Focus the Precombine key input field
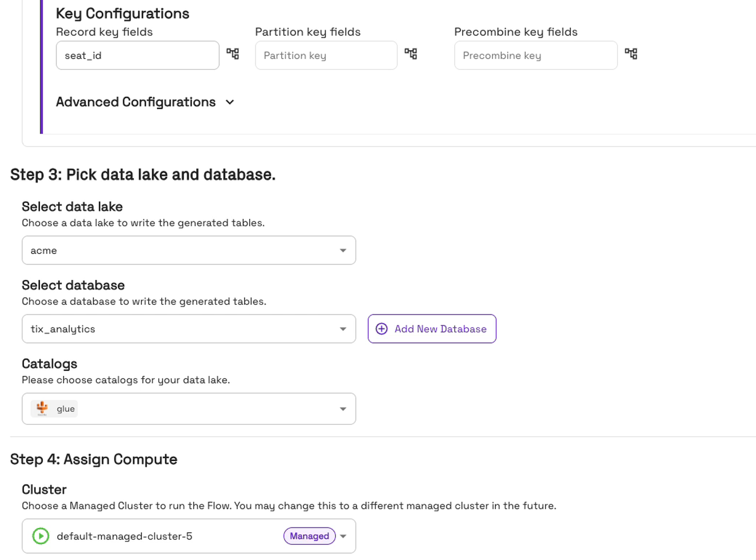The height and width of the screenshot is (560, 756). coord(536,55)
